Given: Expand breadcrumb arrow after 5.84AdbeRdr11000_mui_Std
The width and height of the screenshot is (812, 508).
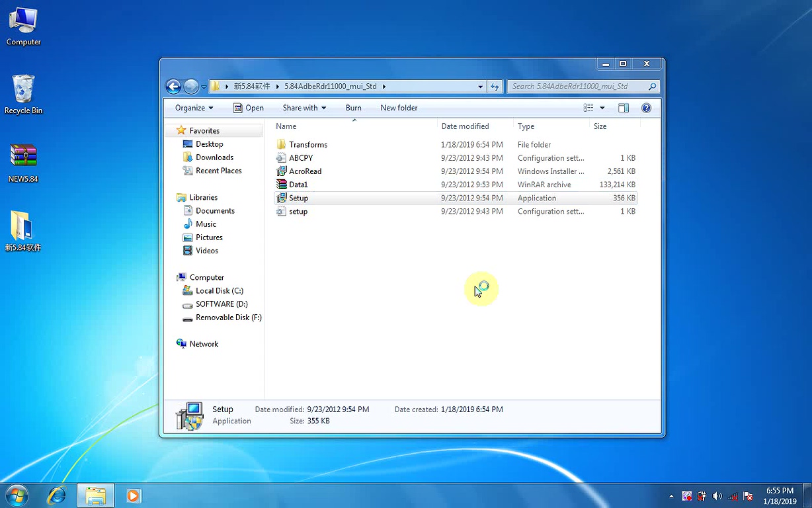Looking at the screenshot, I should 384,86.
